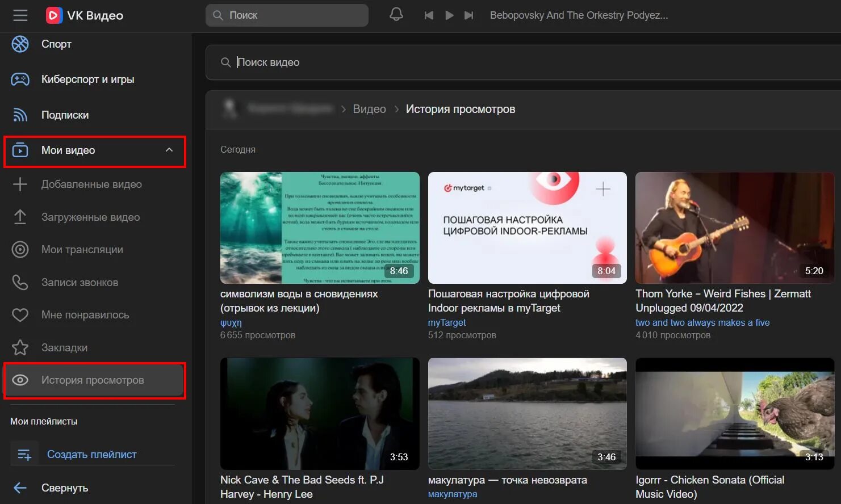Click the gamepad icon for Киберспорт
Screen dimensions: 841x504
20,79
